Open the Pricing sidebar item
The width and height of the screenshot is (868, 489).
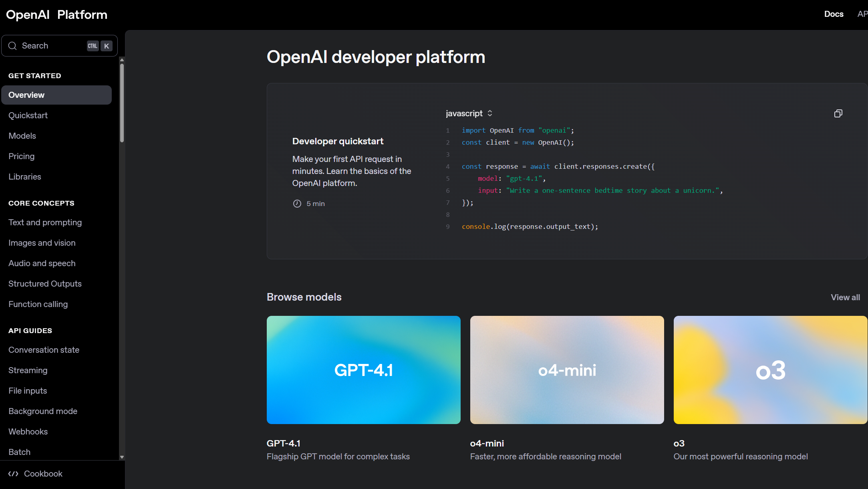tap(22, 156)
